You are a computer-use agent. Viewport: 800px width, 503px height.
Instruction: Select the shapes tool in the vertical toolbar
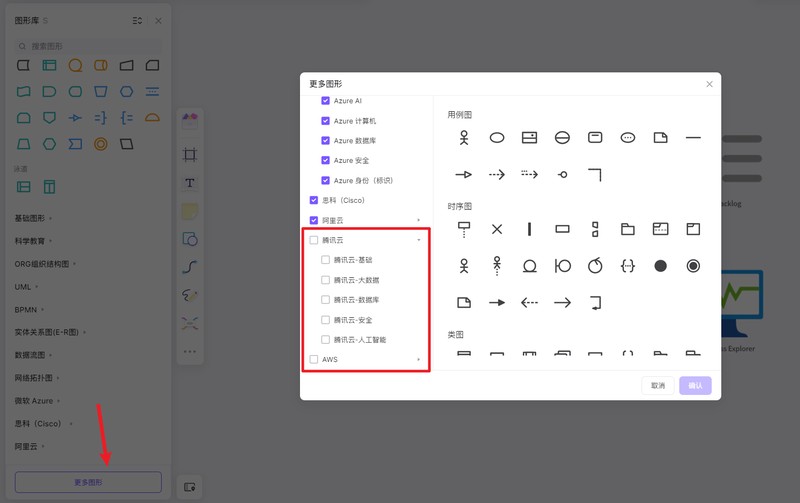(x=190, y=239)
